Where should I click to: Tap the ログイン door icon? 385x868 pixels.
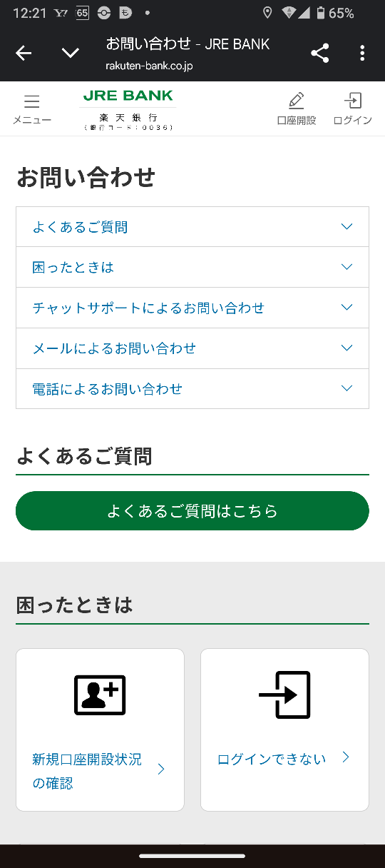353,100
